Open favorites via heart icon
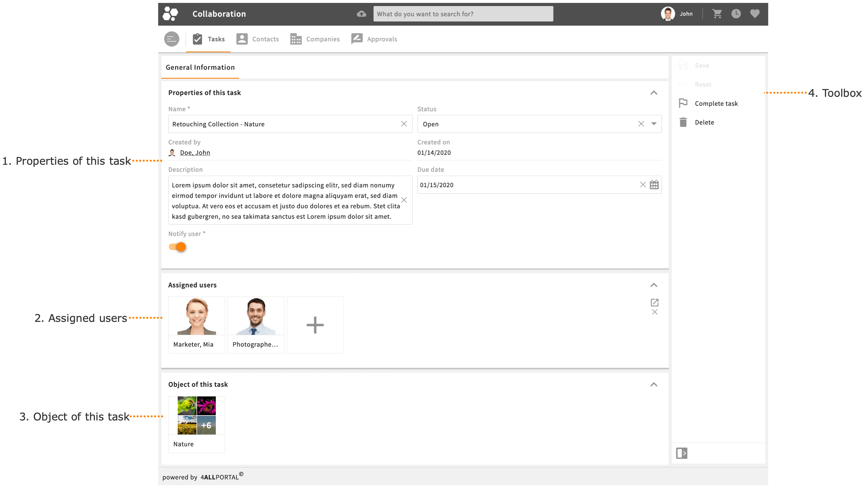868x491 pixels. pyautogui.click(x=755, y=14)
